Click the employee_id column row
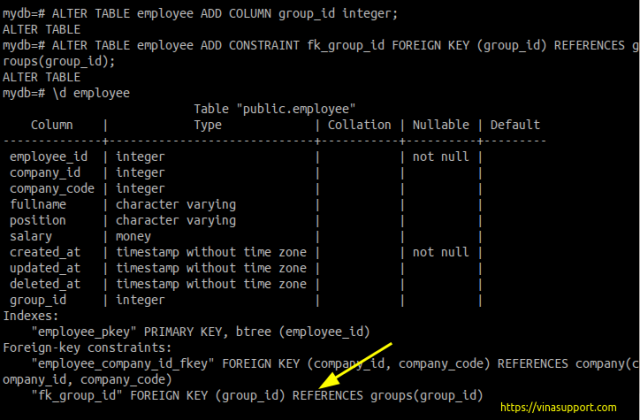This screenshot has height=420, width=640. coord(48,157)
